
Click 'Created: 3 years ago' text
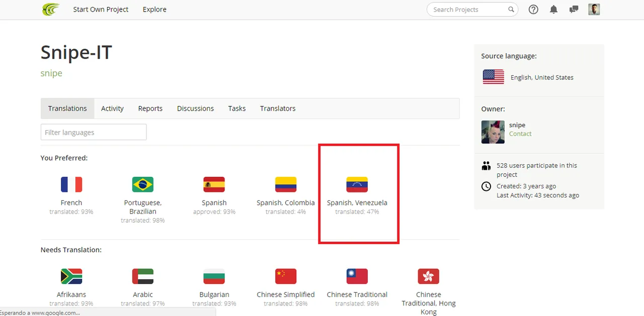click(526, 186)
